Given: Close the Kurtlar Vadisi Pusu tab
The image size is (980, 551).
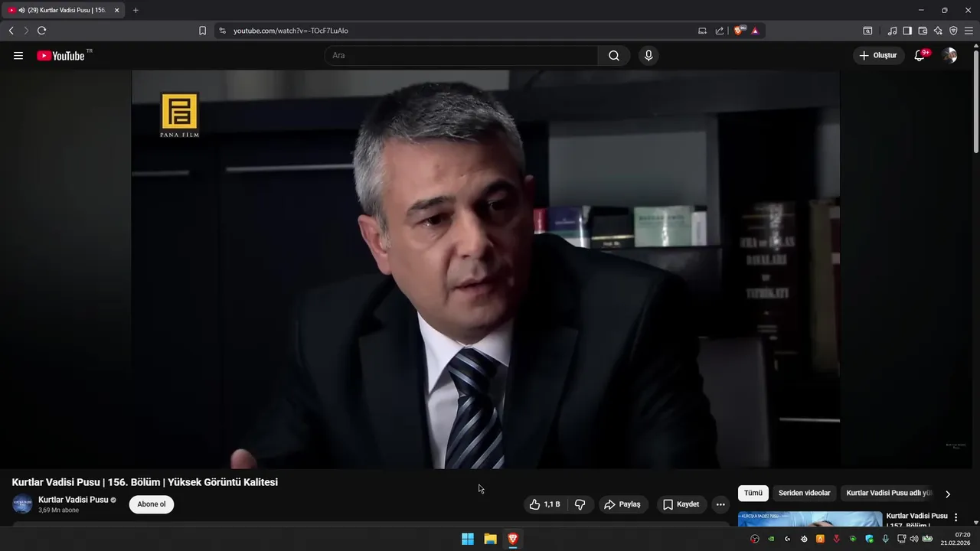Looking at the screenshot, I should point(116,10).
